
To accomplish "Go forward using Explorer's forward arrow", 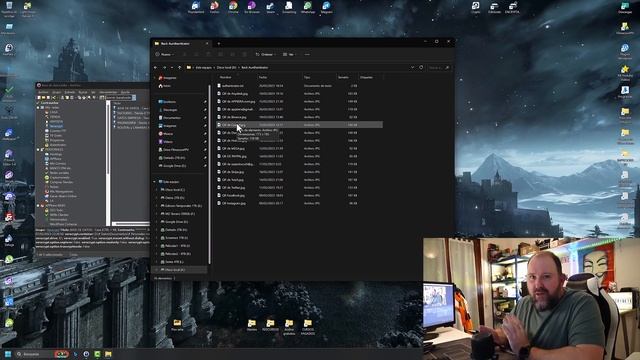I will (x=164, y=67).
